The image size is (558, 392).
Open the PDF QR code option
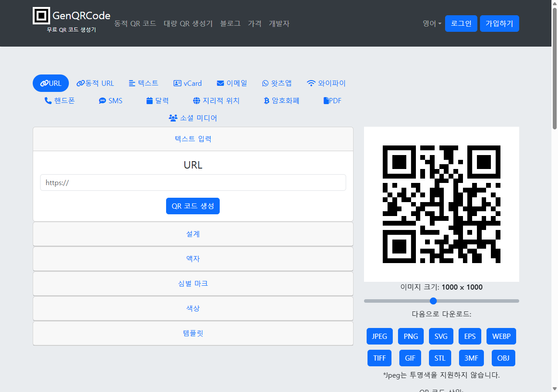point(332,101)
